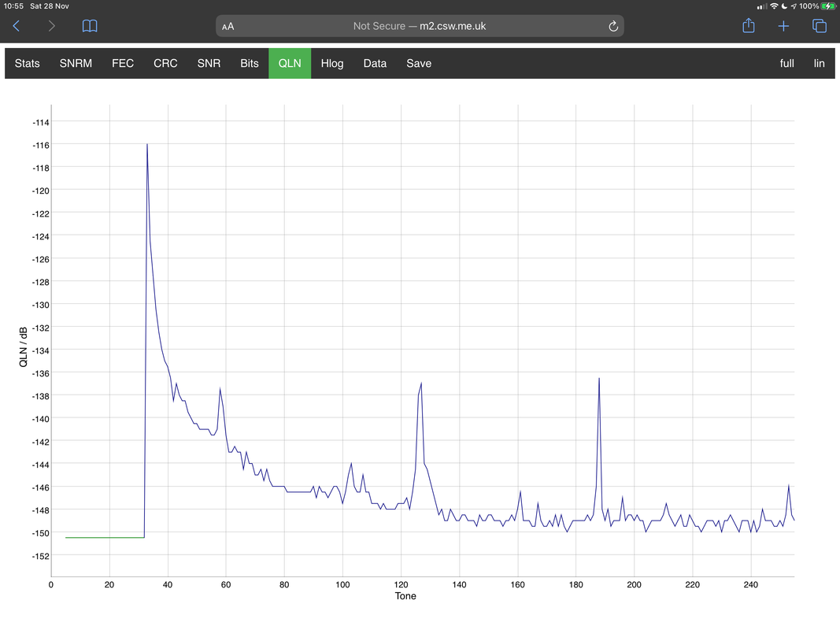Open the Share sheet icon

749,25
